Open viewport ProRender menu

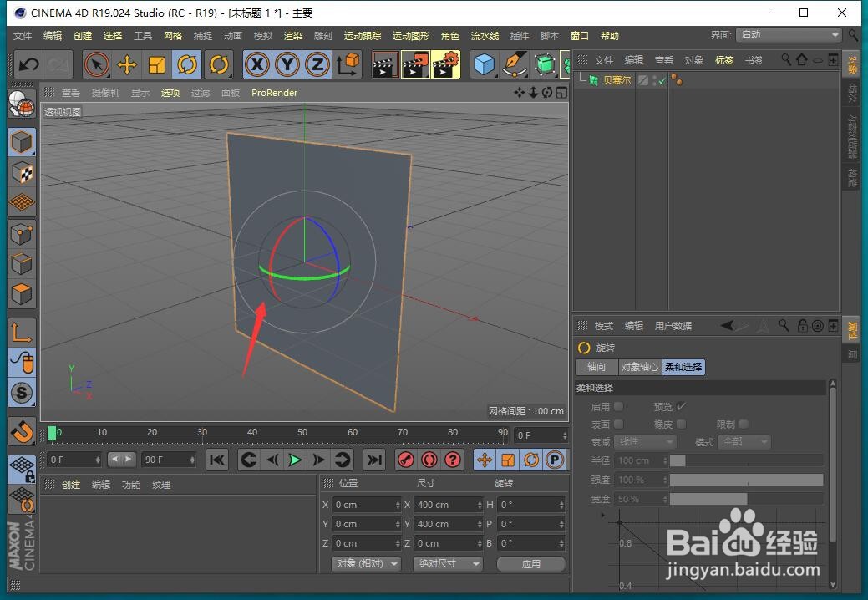(274, 93)
